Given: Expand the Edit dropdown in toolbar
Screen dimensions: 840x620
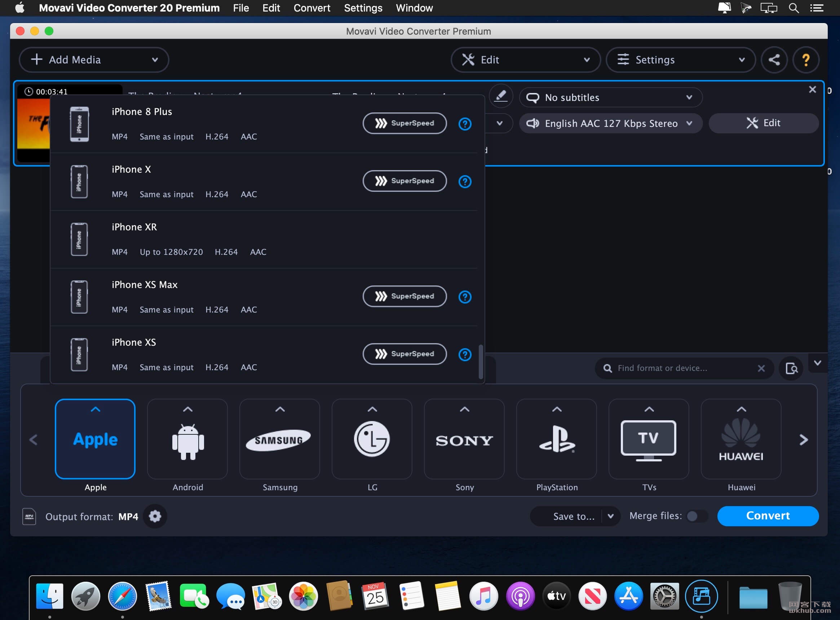Looking at the screenshot, I should pyautogui.click(x=587, y=60).
